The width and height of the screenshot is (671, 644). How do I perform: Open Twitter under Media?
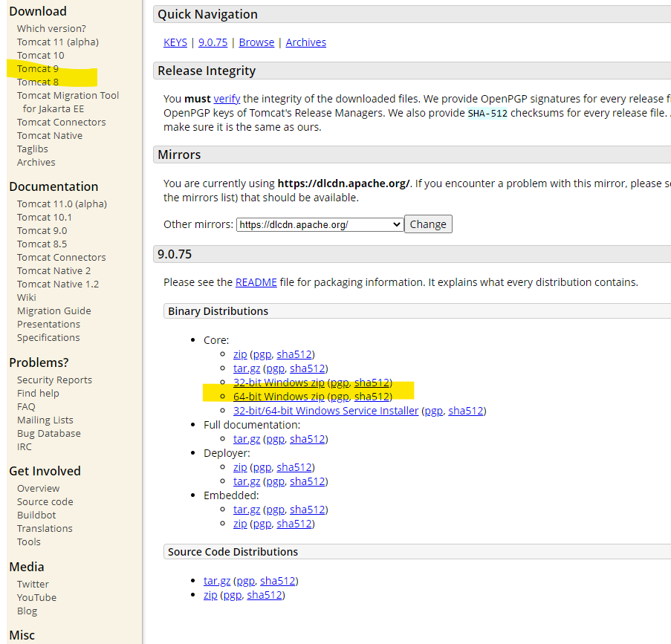33,584
